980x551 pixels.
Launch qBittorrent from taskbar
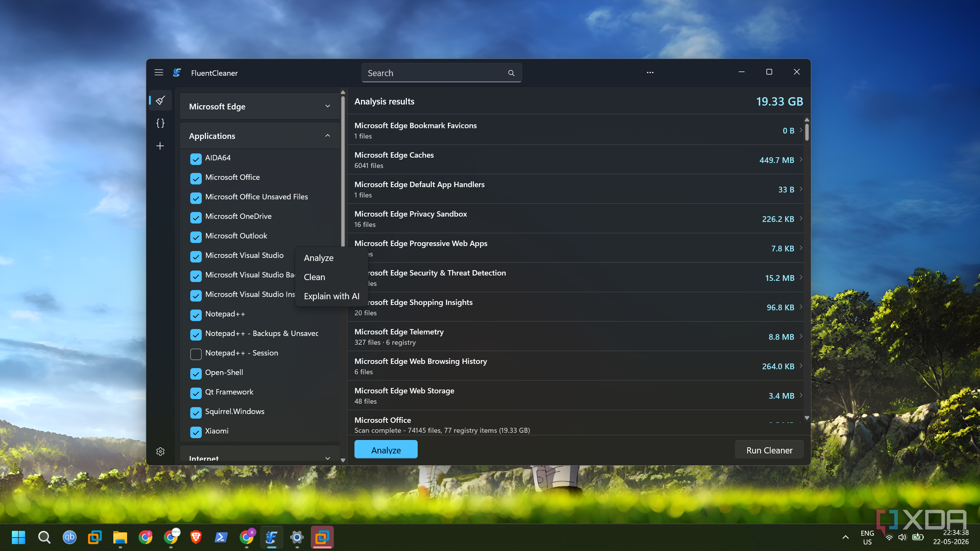[x=69, y=538]
